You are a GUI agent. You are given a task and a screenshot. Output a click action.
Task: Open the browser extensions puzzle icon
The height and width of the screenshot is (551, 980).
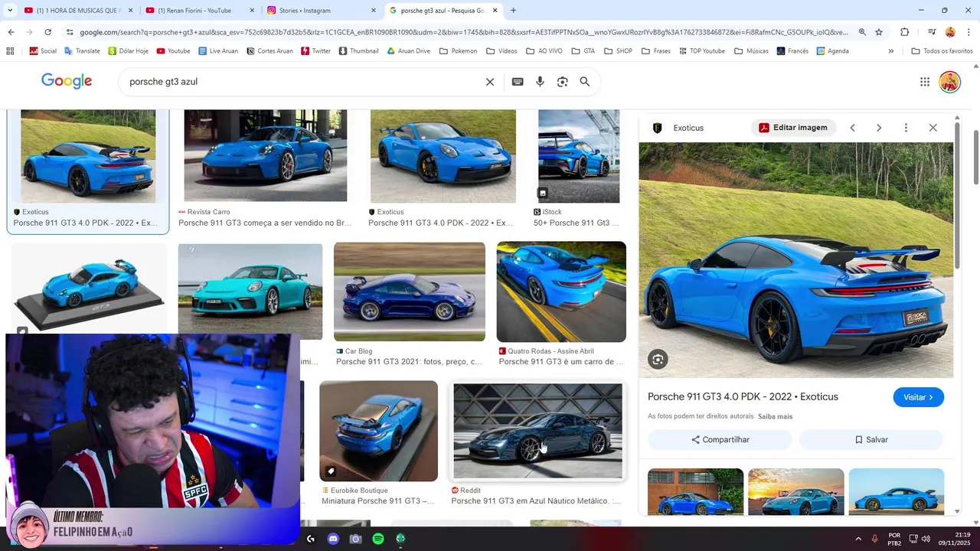(x=904, y=32)
